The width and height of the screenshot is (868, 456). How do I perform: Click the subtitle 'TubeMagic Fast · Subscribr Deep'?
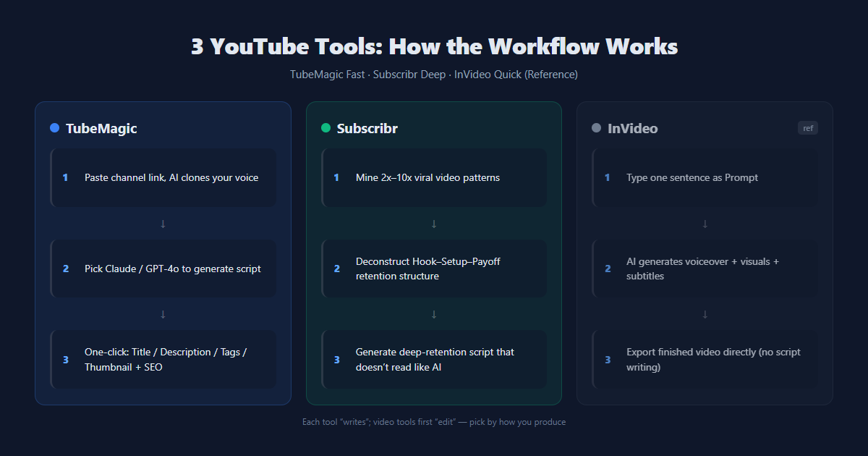[x=434, y=75]
